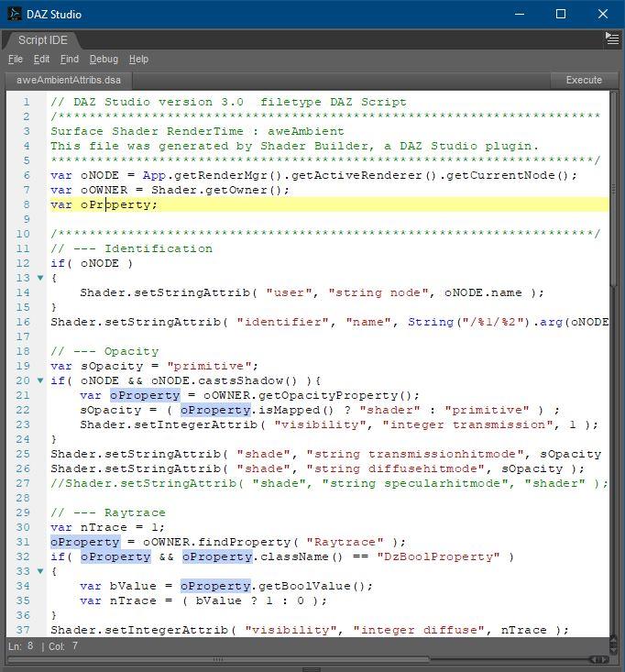This screenshot has width=625, height=672.
Task: Click 'getOpacityProperty()' on line 21
Action: coord(335,395)
